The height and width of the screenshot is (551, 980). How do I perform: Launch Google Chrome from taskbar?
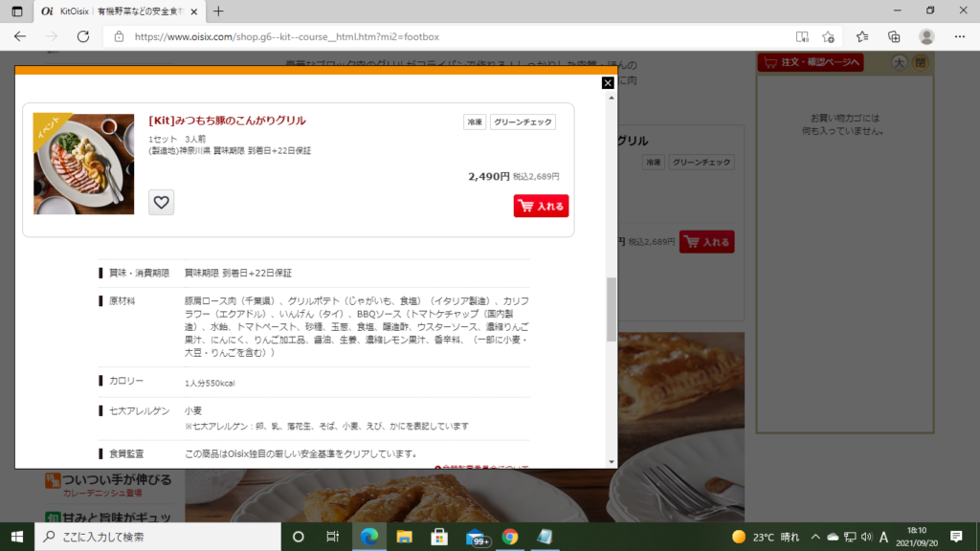(x=510, y=537)
